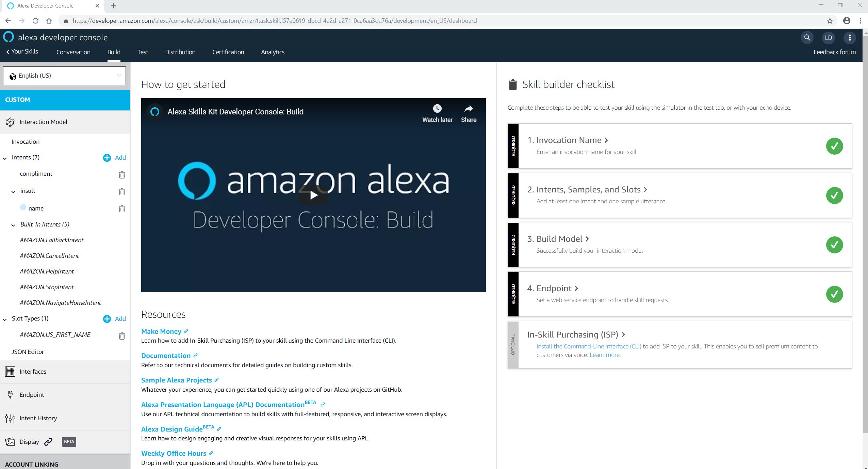Collapse the insult intent slots
This screenshot has height=469, width=868.
pyautogui.click(x=13, y=191)
